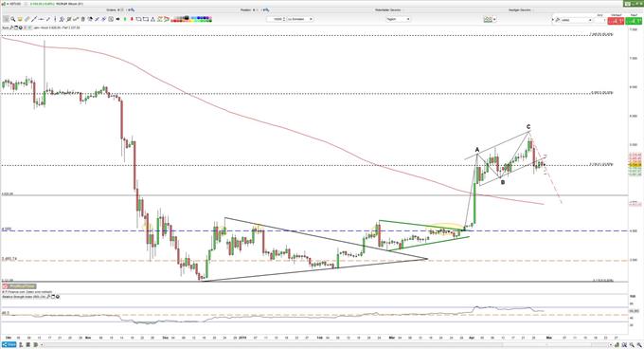
Task: Click the blue Share button
Action: [x=9, y=344]
